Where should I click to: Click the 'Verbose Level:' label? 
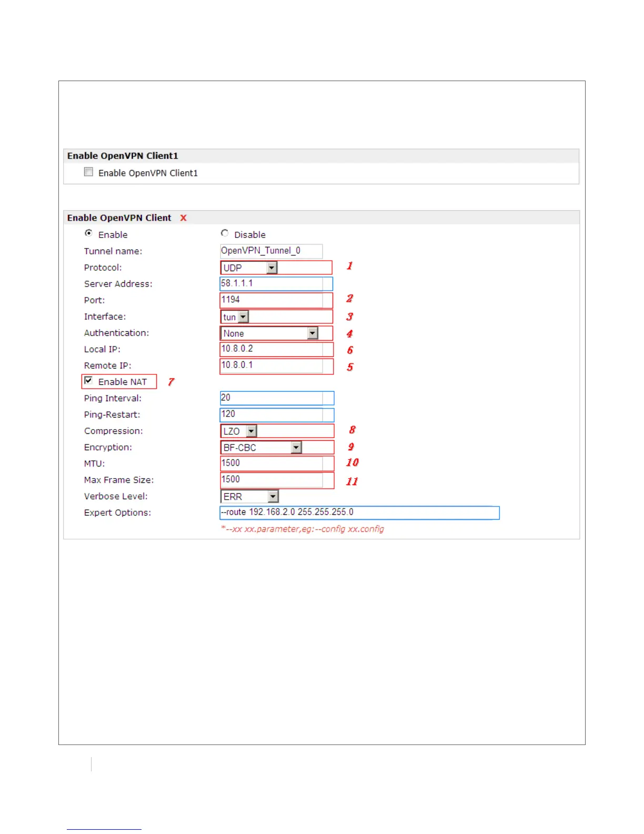click(x=116, y=497)
